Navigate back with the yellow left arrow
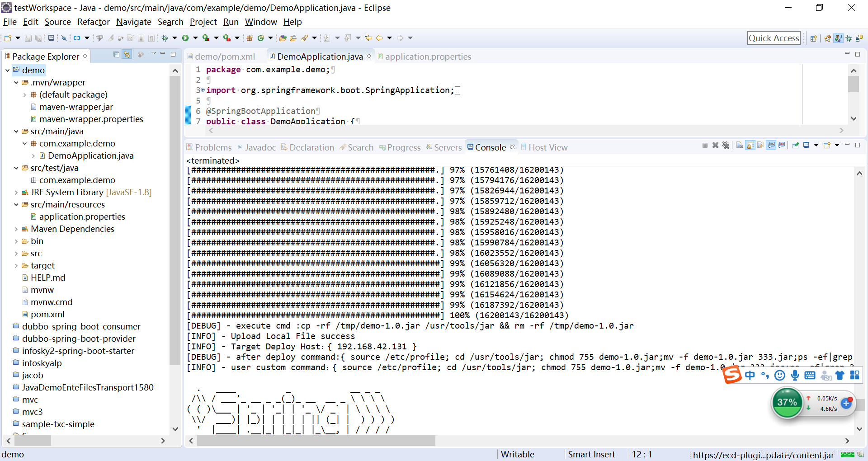 [379, 38]
